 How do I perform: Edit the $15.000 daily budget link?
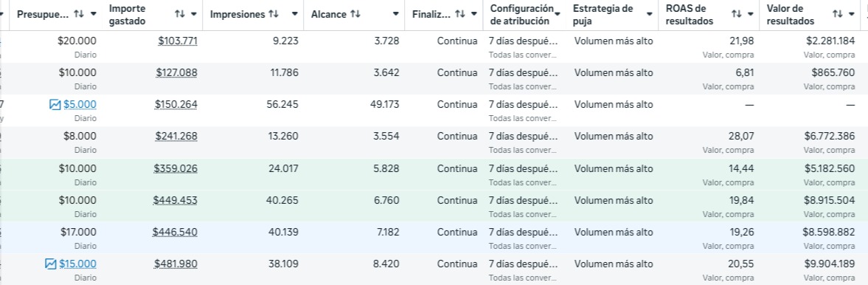click(77, 264)
